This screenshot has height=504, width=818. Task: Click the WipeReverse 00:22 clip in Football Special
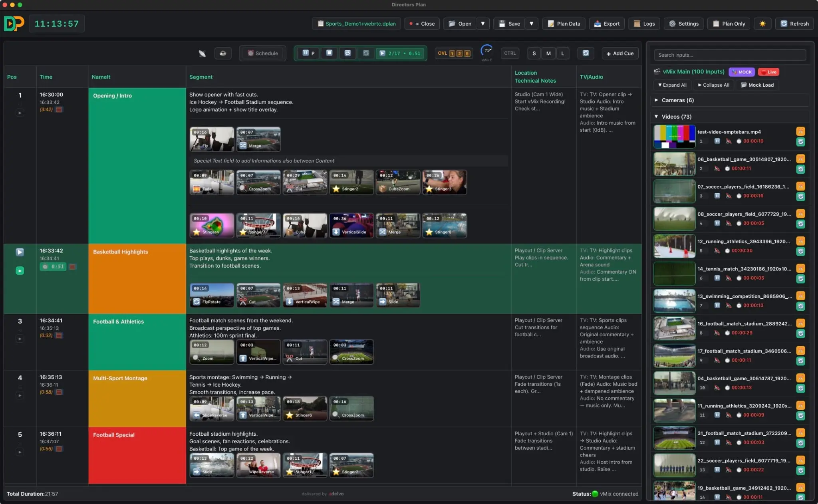(258, 465)
